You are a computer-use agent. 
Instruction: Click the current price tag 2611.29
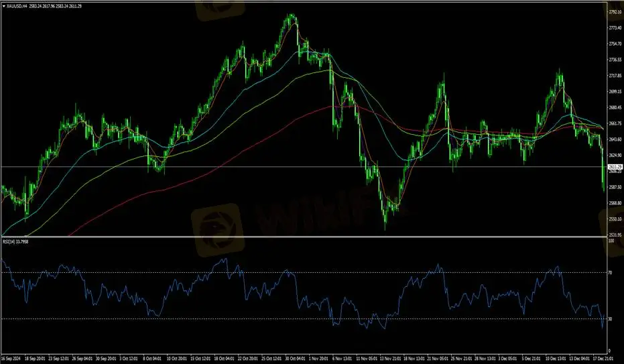click(x=615, y=167)
